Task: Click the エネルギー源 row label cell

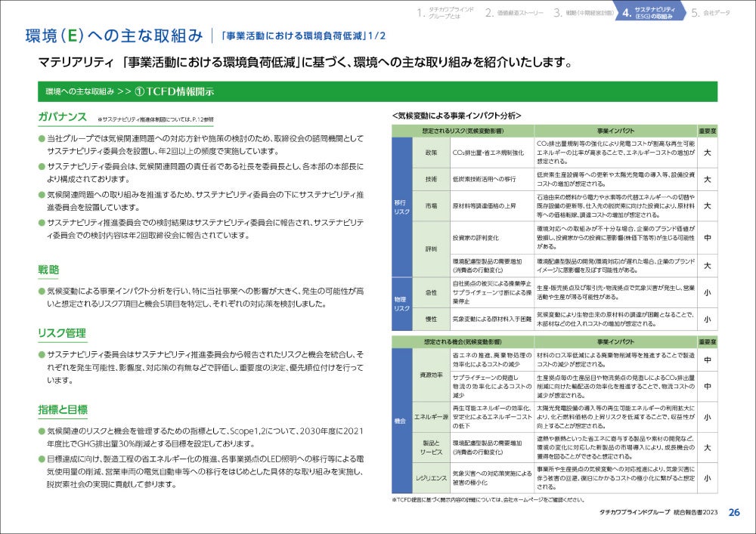Action: point(431,417)
